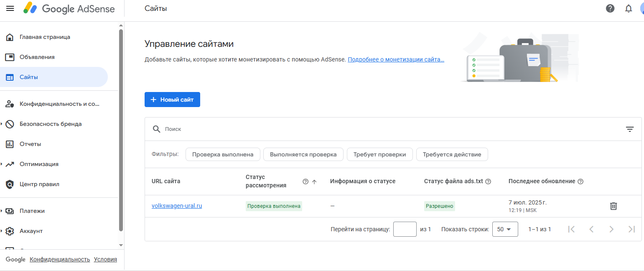
Task: Open notifications bell icon
Action: click(629, 8)
